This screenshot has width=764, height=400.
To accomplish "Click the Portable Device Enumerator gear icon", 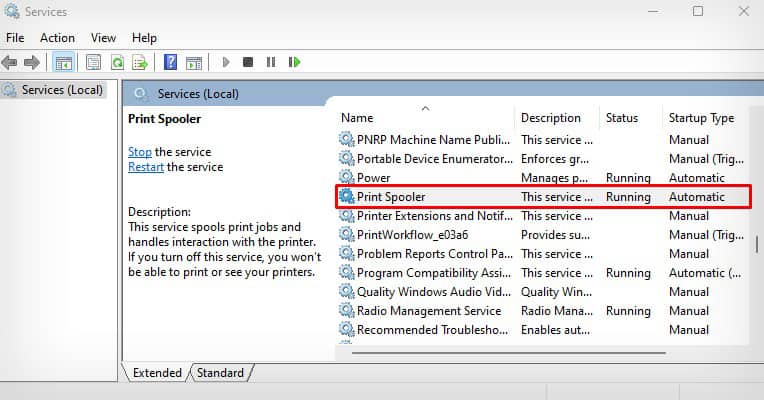I will (x=346, y=158).
